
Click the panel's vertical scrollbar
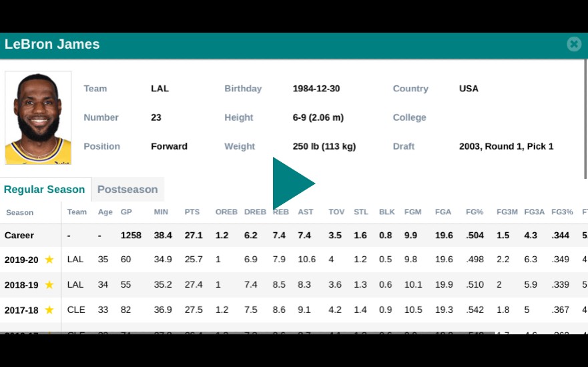pos(586,119)
